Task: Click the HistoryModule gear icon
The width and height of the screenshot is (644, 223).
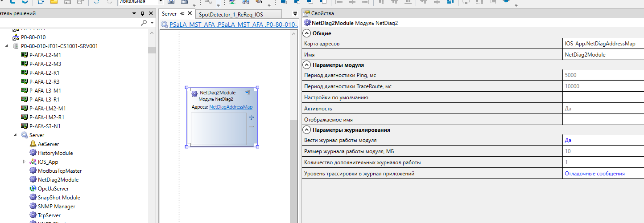Action: click(x=33, y=153)
